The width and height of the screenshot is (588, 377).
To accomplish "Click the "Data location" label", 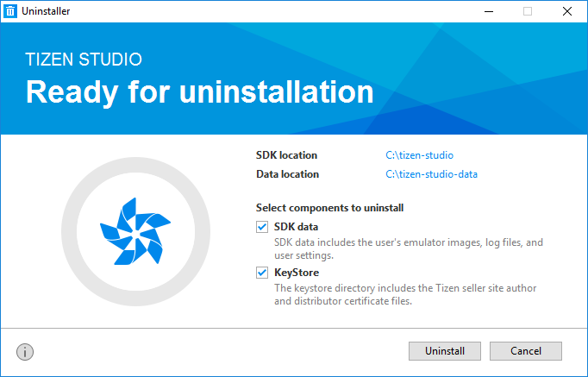I will tap(287, 174).
